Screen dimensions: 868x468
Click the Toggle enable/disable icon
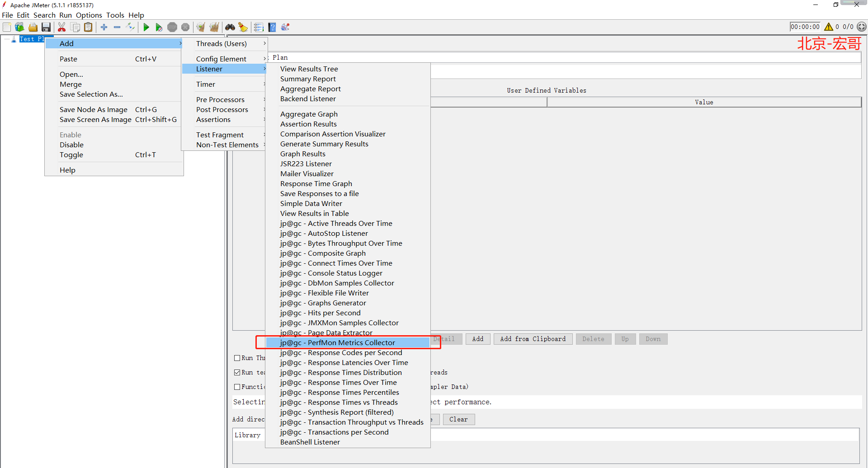click(x=130, y=27)
